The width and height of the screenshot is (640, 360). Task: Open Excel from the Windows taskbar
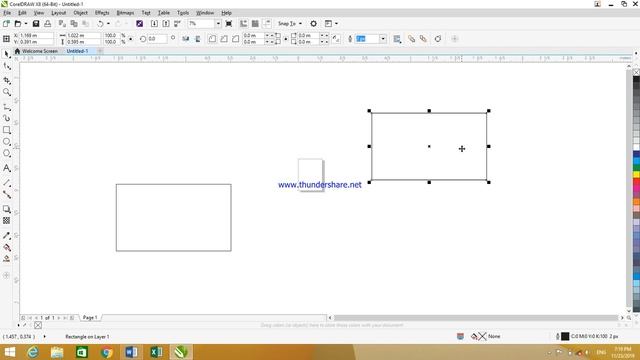(x=156, y=352)
